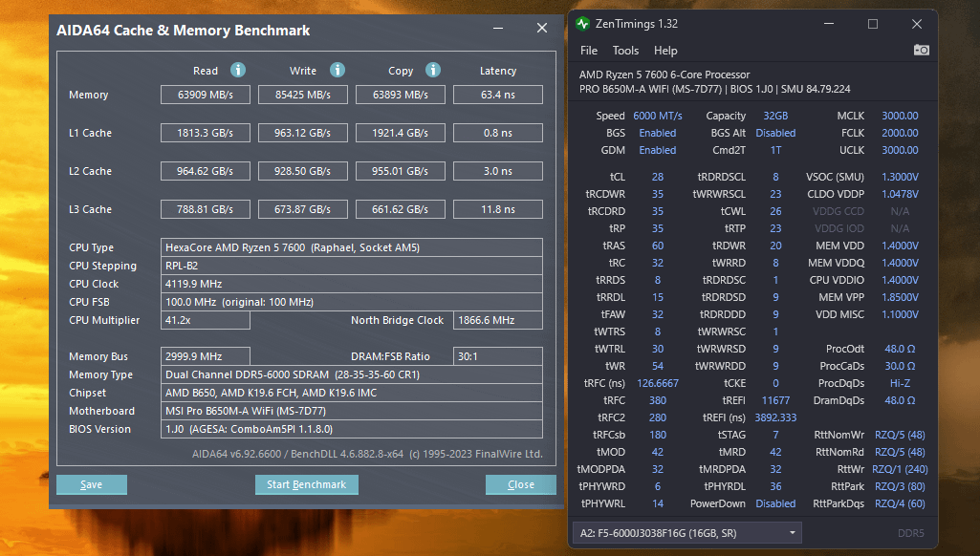Click the Capacity 32GB value
Viewport: 980px width, 556px height.
[775, 116]
